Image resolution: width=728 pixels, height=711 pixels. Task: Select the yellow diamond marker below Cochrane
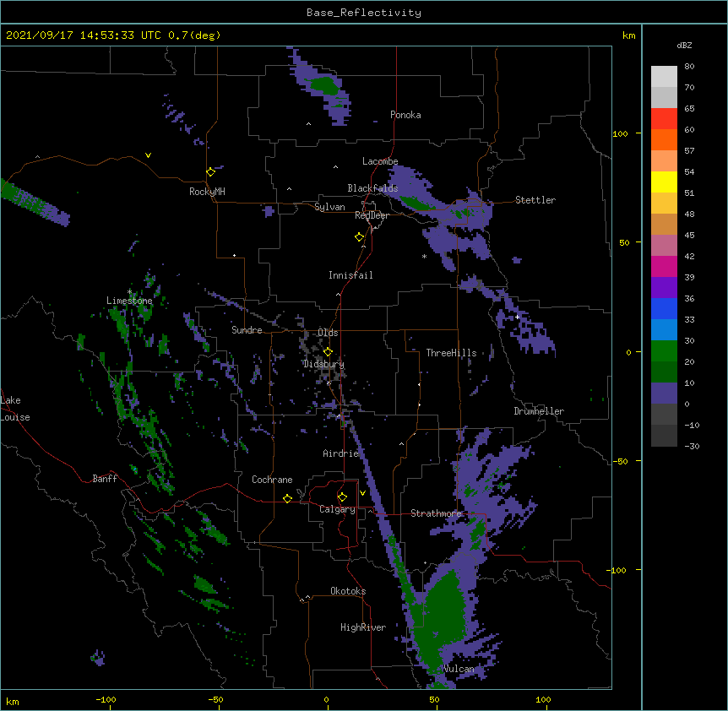tap(287, 498)
